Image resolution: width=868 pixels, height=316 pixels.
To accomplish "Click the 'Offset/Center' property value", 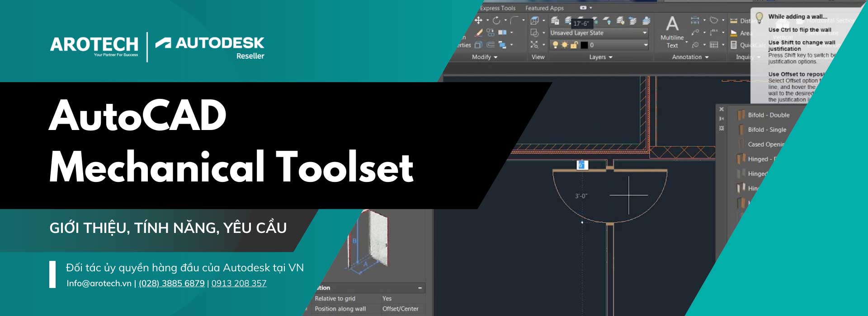I will tap(400, 309).
